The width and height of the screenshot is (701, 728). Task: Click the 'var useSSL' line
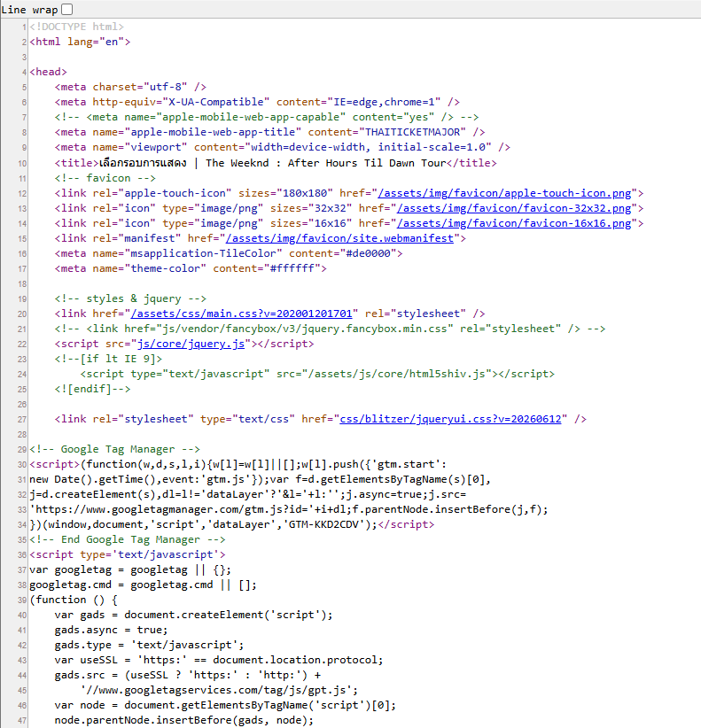point(219,660)
